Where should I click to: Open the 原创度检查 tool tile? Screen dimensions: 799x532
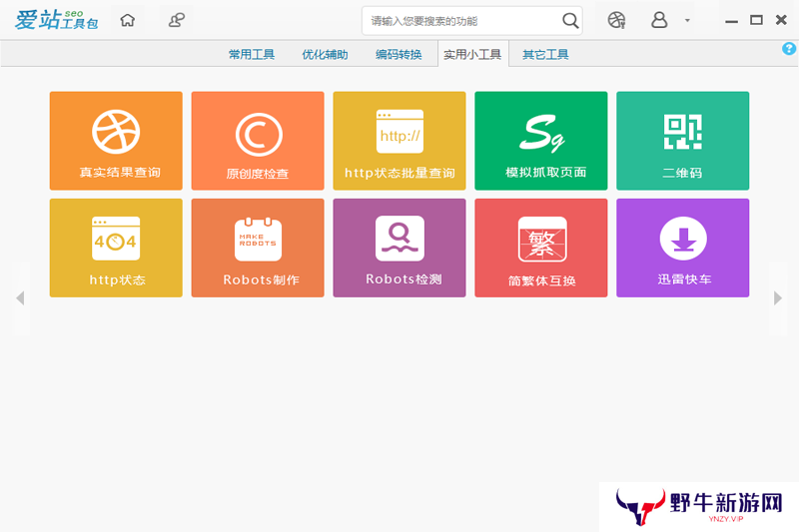pos(258,141)
